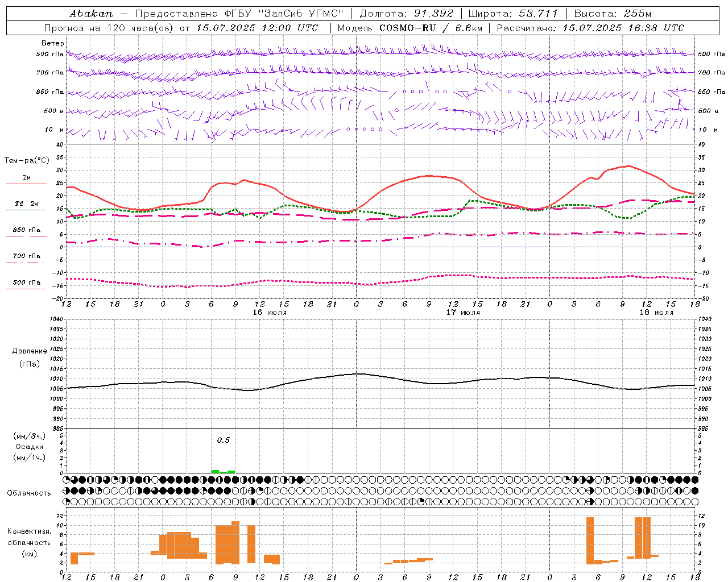Screen dimensions: 728x582
Task: Click the "16 июля" date label
Action: click(270, 313)
